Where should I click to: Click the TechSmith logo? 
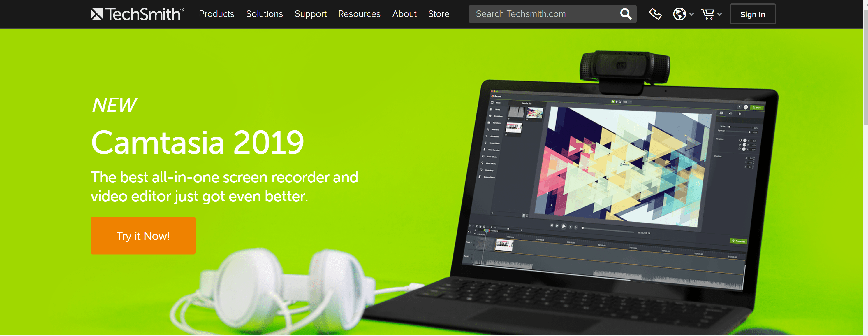(137, 14)
